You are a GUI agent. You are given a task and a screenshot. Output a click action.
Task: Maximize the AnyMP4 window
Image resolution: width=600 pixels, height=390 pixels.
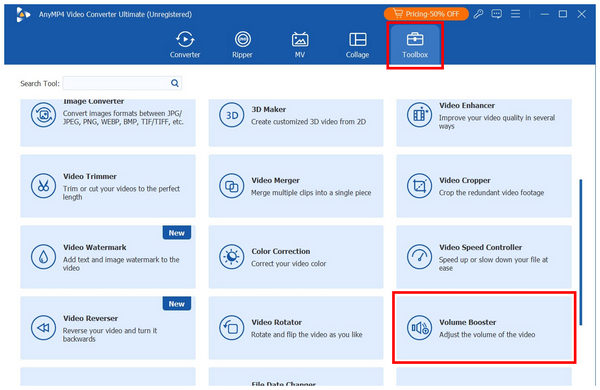click(563, 14)
